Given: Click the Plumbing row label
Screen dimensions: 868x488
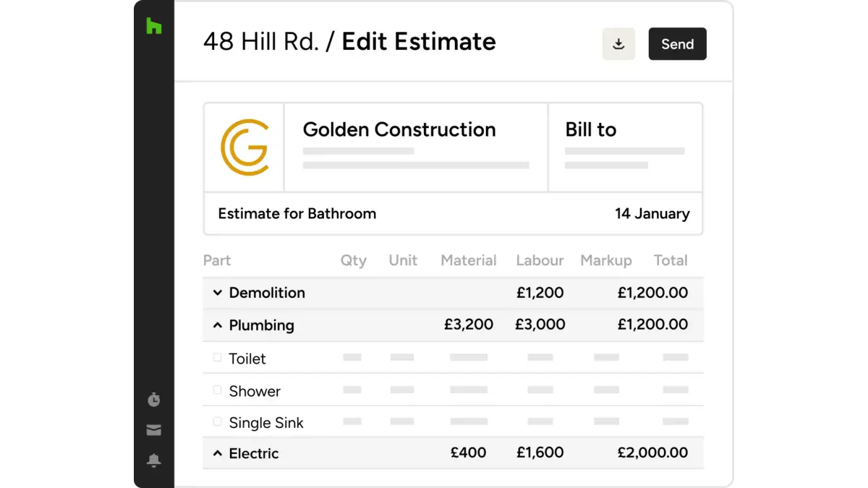Looking at the screenshot, I should point(262,325).
